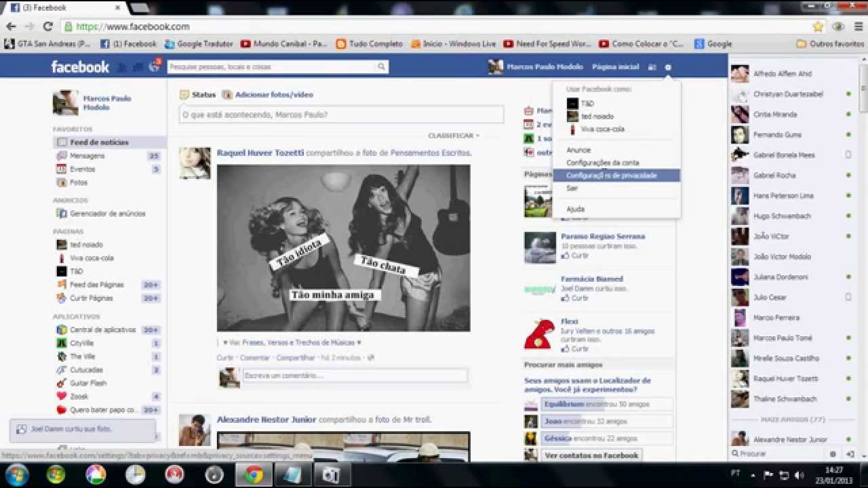Bookmark the page with the star icon
Screen dimensions: 868x488
pos(818,26)
